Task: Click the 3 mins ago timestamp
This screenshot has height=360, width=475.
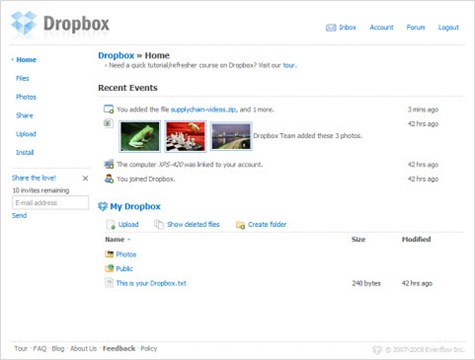Action: pyautogui.click(x=423, y=109)
